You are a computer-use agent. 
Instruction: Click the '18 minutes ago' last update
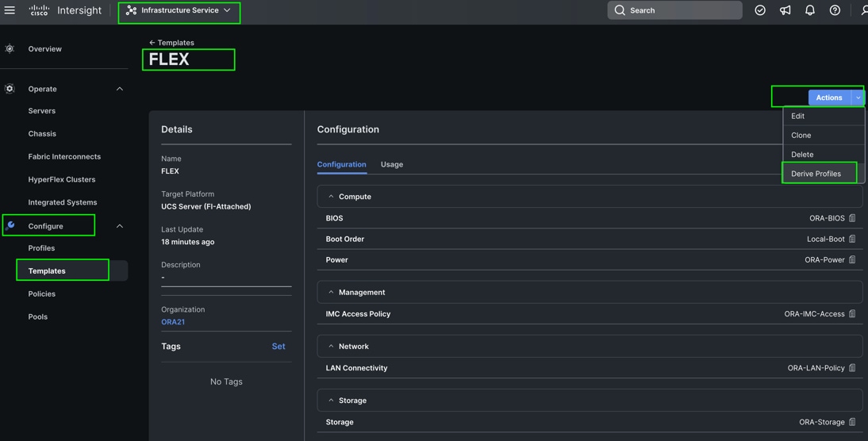point(188,242)
